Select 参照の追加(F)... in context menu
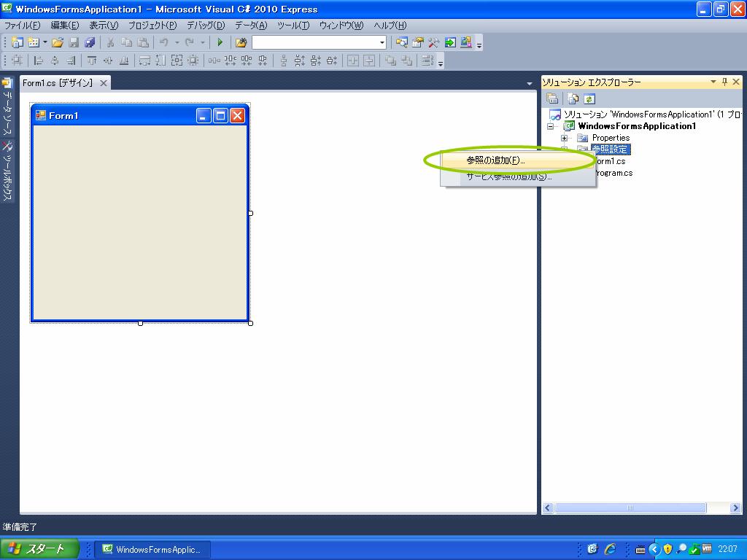Viewport: 747px width, 560px height. pyautogui.click(x=496, y=160)
